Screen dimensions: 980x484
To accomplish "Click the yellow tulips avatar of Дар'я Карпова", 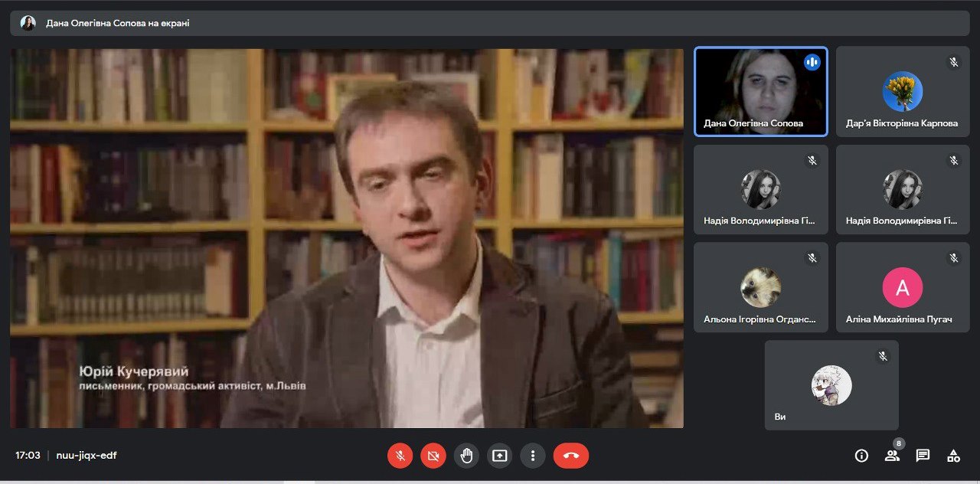I will point(903,91).
